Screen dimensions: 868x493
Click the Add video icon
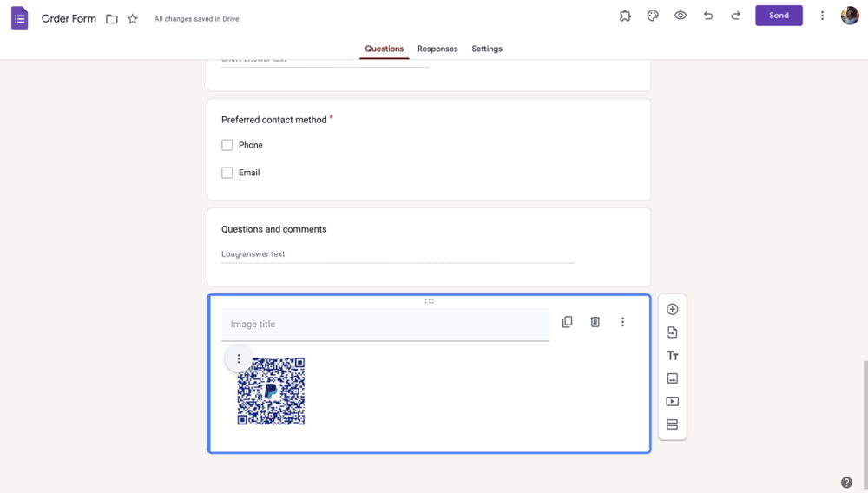672,402
